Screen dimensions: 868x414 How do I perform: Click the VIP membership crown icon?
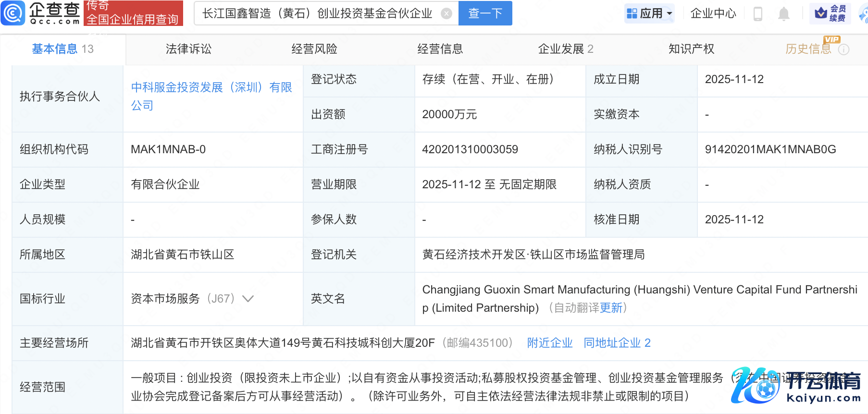(821, 13)
